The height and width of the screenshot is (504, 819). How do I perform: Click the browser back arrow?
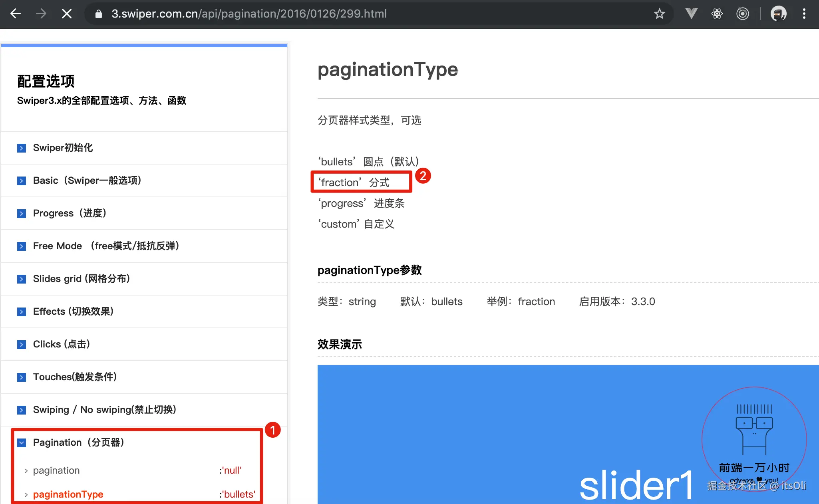[x=16, y=14]
